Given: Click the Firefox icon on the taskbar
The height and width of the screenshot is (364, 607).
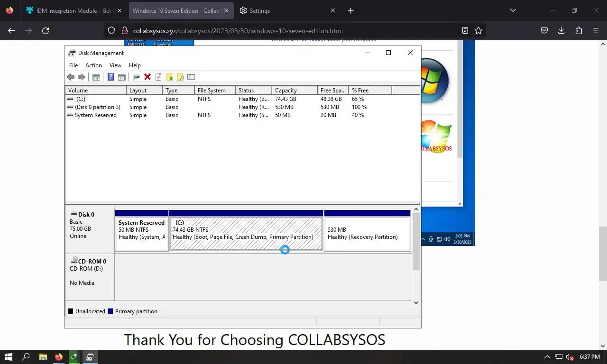Looking at the screenshot, I should (59, 357).
